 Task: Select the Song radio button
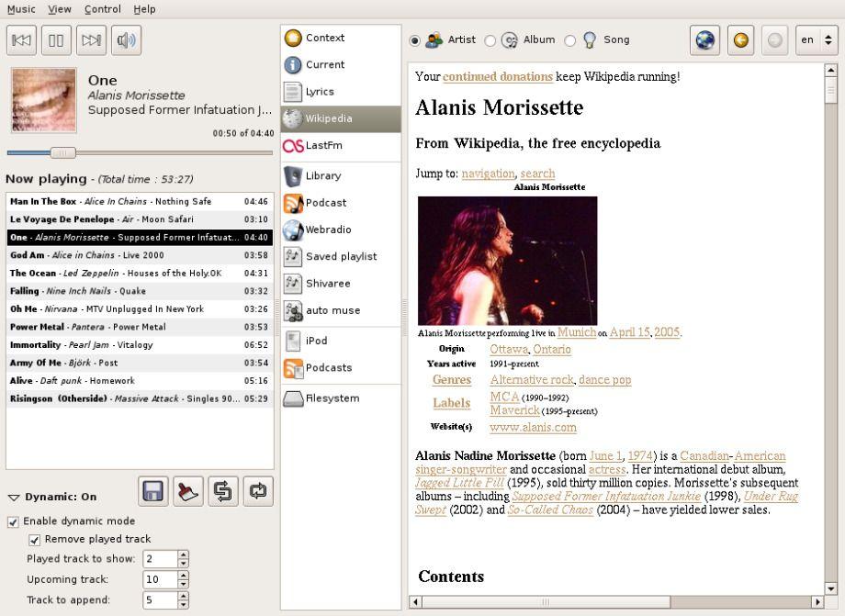569,40
